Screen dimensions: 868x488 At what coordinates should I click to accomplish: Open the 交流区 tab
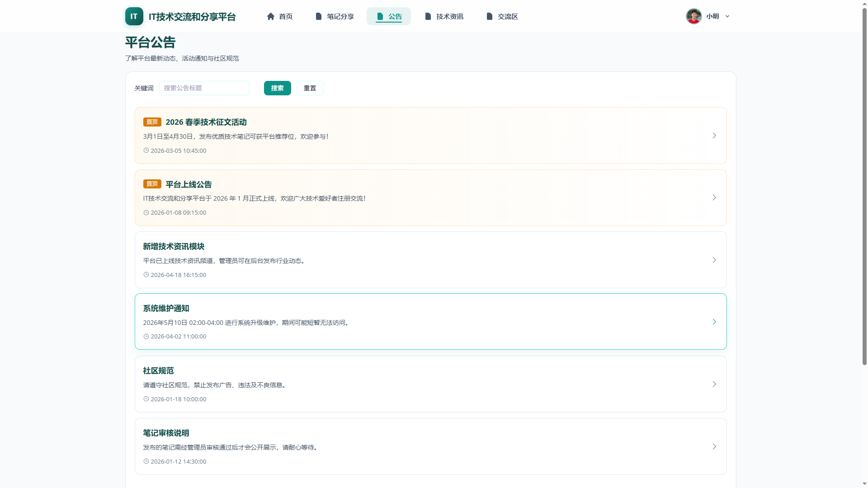502,16
